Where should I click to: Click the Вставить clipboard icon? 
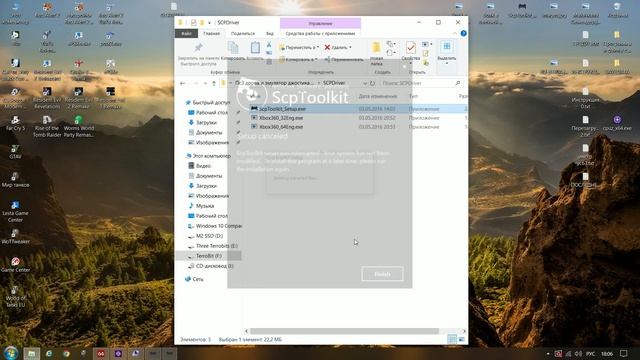(255, 48)
